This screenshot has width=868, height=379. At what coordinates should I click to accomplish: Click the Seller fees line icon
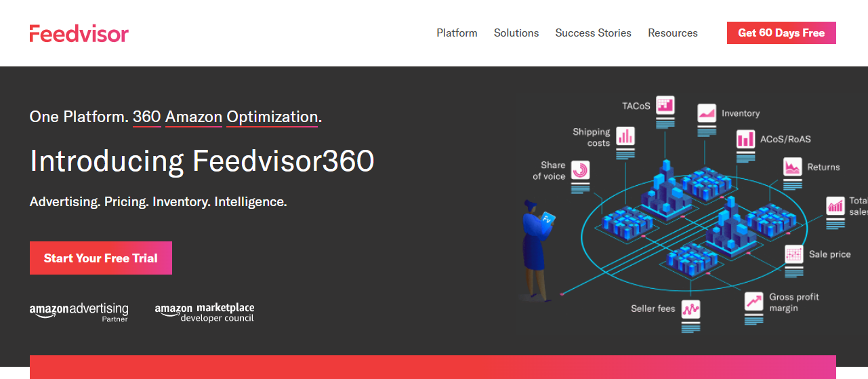point(690,309)
